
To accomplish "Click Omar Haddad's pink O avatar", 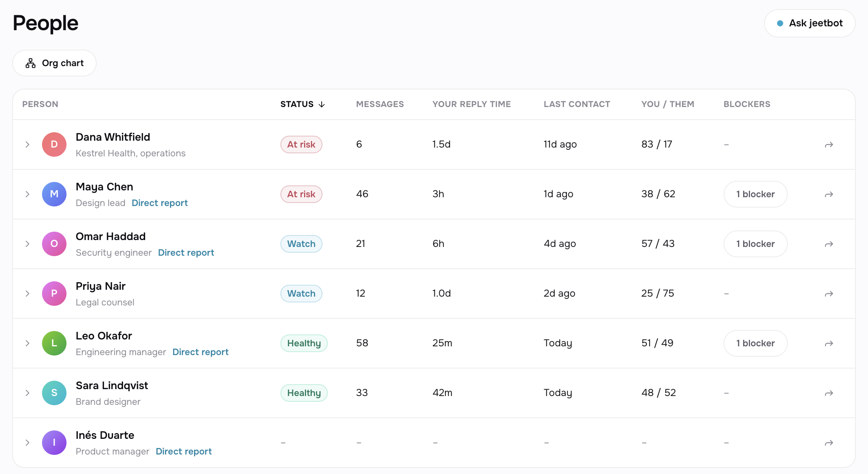I will [54, 244].
